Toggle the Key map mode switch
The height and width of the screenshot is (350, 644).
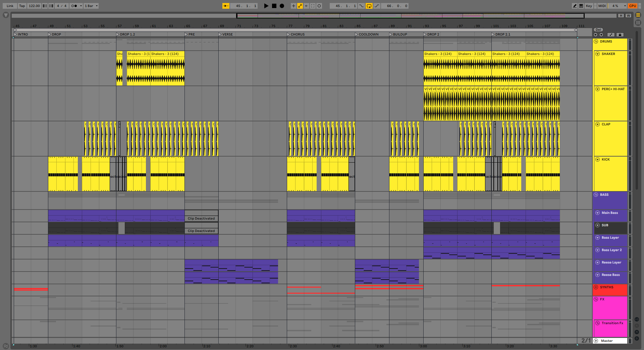coord(589,6)
